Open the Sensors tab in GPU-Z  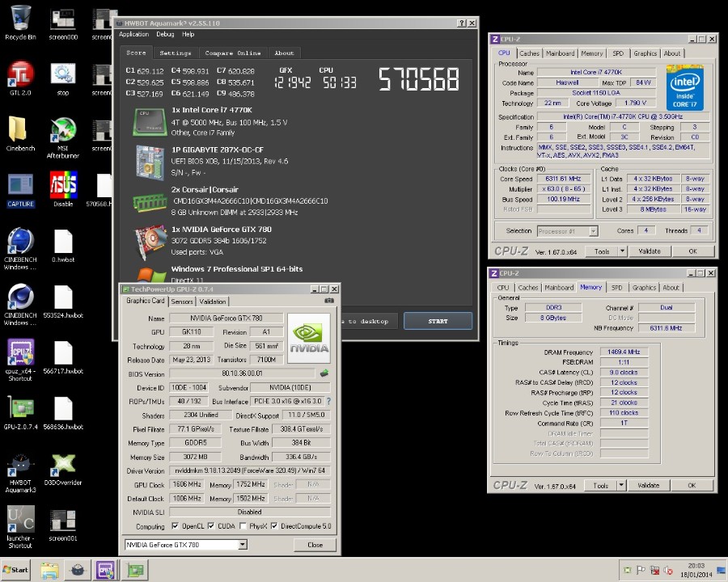click(182, 302)
